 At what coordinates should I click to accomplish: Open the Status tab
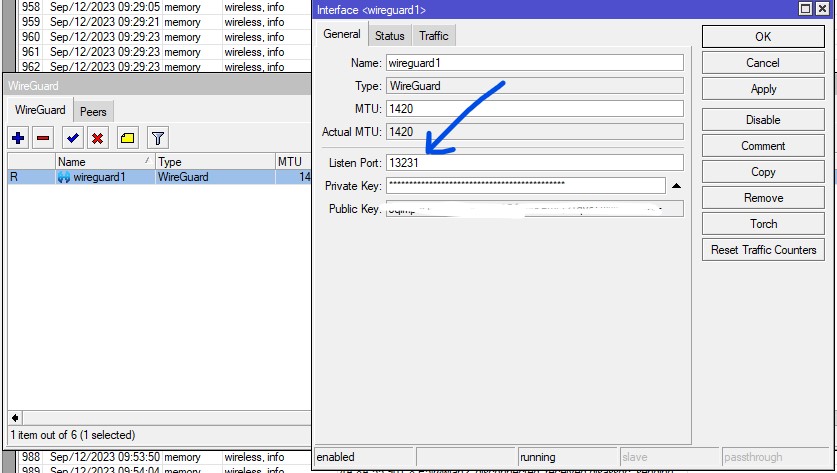click(390, 36)
